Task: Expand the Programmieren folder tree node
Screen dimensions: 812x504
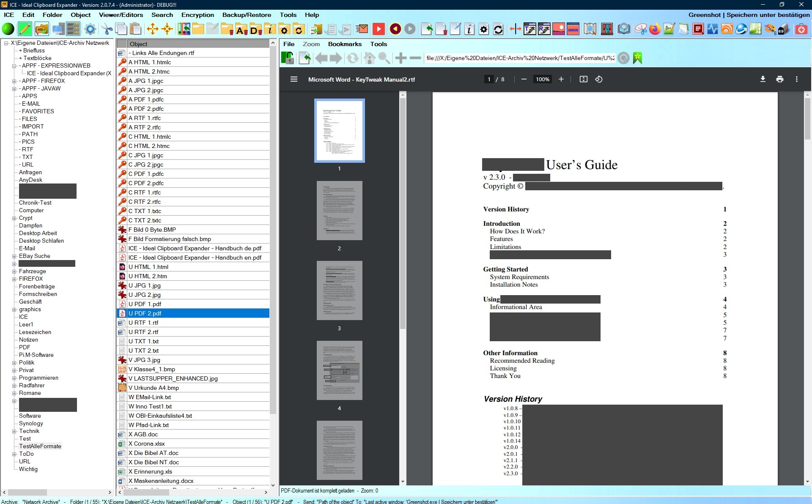Action: [14, 378]
